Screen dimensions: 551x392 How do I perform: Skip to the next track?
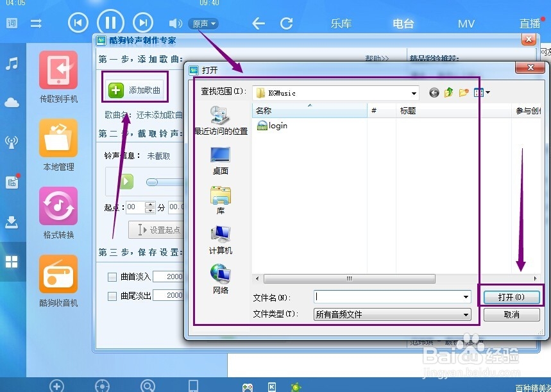point(143,23)
